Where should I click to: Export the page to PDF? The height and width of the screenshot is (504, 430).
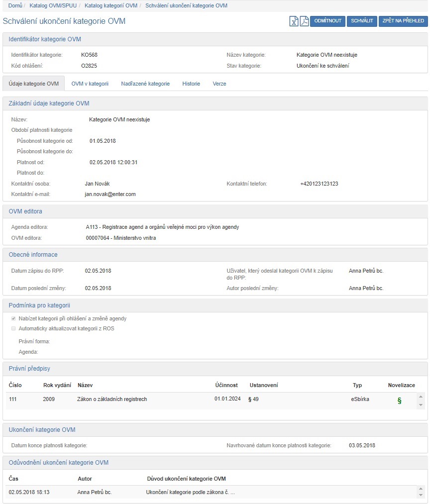[304, 21]
